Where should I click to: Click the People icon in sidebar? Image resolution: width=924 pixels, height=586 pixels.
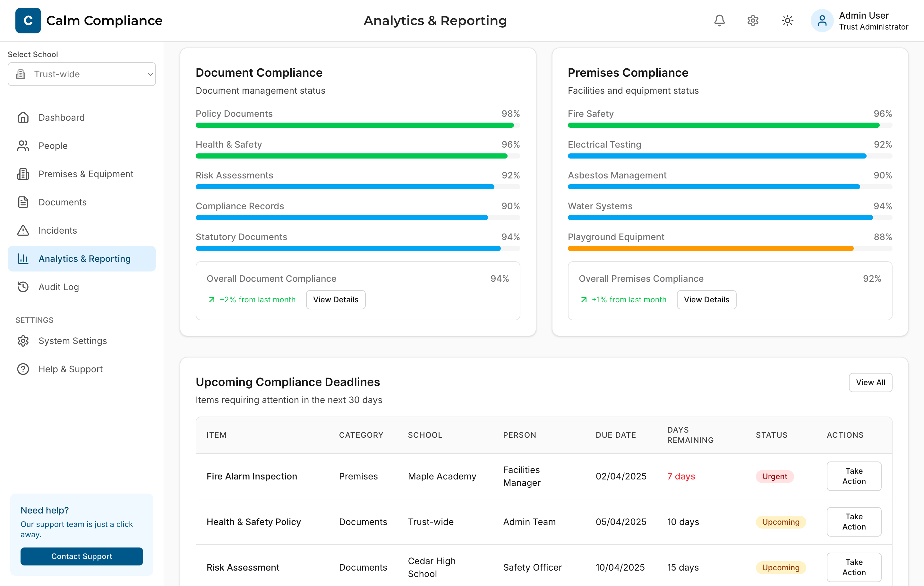[23, 146]
